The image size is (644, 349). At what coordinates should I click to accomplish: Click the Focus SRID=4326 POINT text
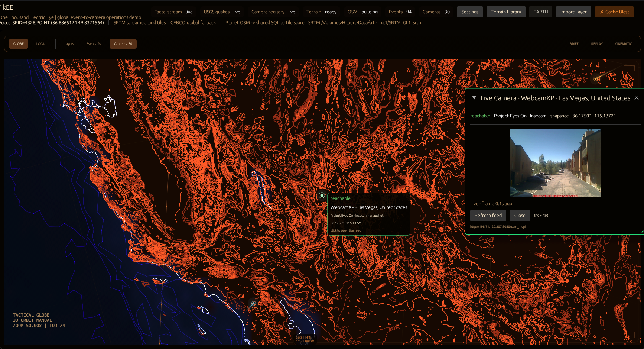(x=52, y=23)
